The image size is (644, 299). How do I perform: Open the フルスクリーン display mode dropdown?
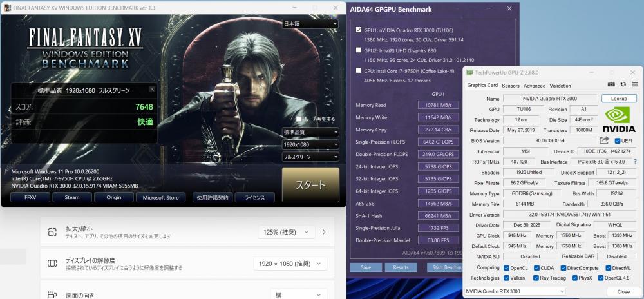(310, 157)
